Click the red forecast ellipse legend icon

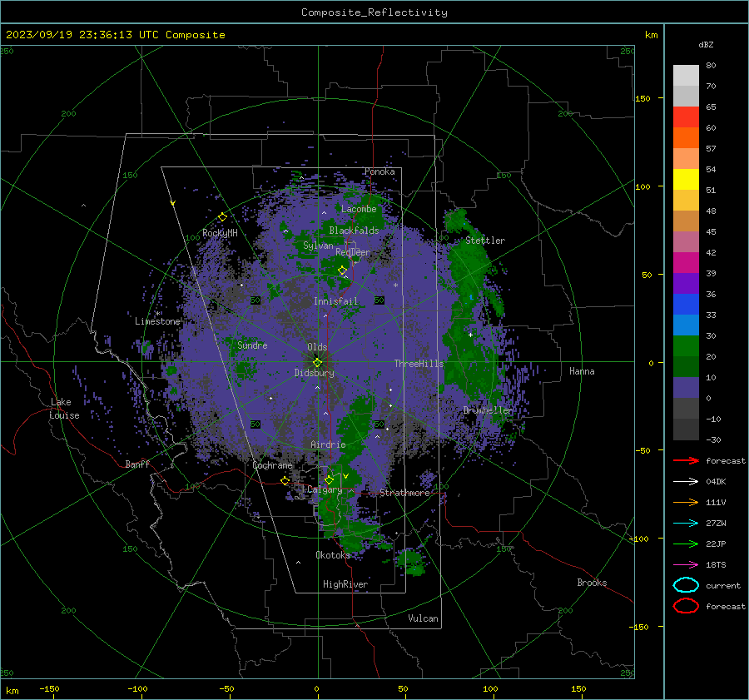point(686,606)
